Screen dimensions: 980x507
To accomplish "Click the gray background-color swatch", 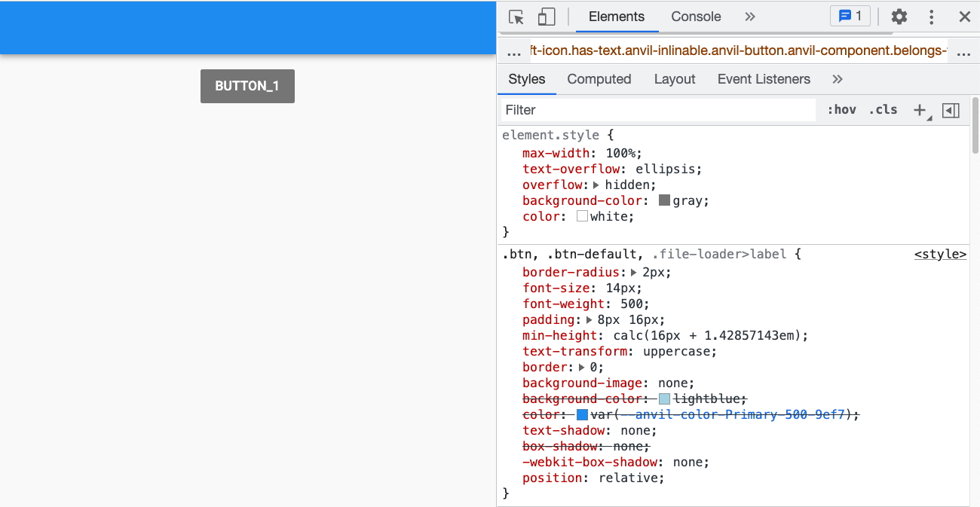I will pyautogui.click(x=664, y=200).
